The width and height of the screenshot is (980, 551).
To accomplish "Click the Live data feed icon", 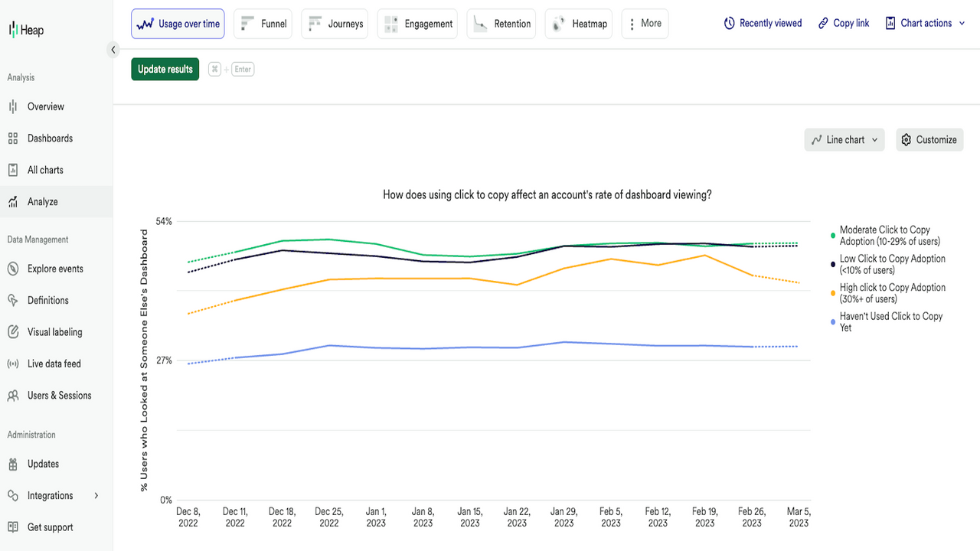I will [13, 364].
